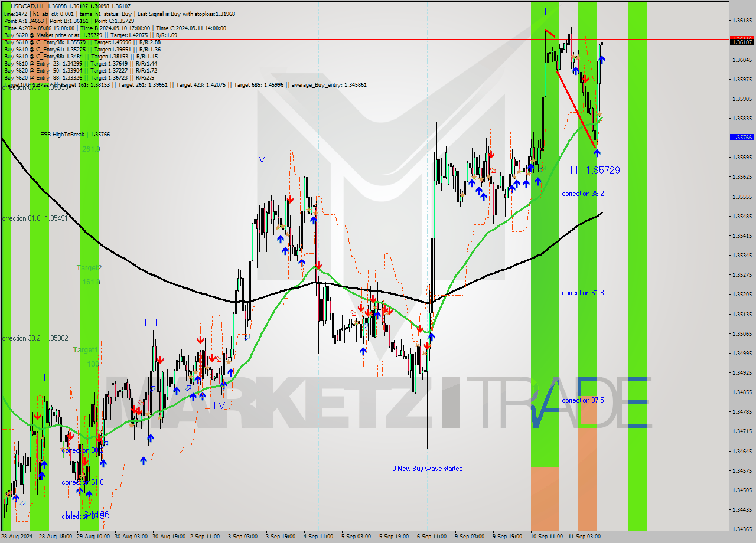Image resolution: width=756 pixels, height=543 pixels.
Task: Click the 'Buy %10 @ C_Entry88: 1.3484' line
Action: click(x=80, y=56)
